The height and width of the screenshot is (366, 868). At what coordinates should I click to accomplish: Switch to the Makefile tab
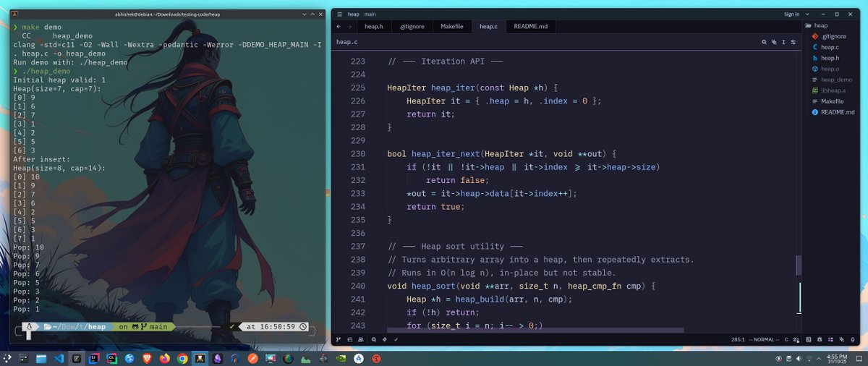452,27
